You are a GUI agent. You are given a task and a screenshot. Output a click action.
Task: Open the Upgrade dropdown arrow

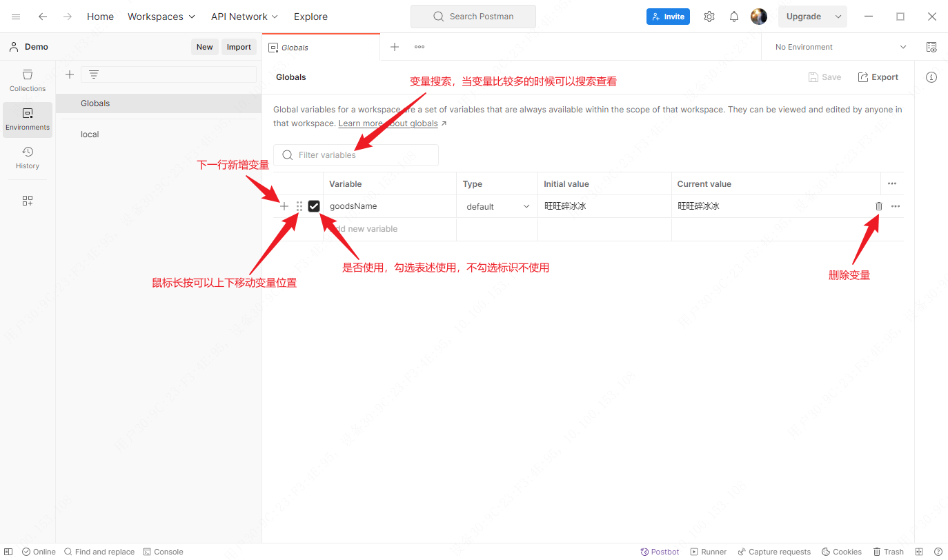coord(838,17)
